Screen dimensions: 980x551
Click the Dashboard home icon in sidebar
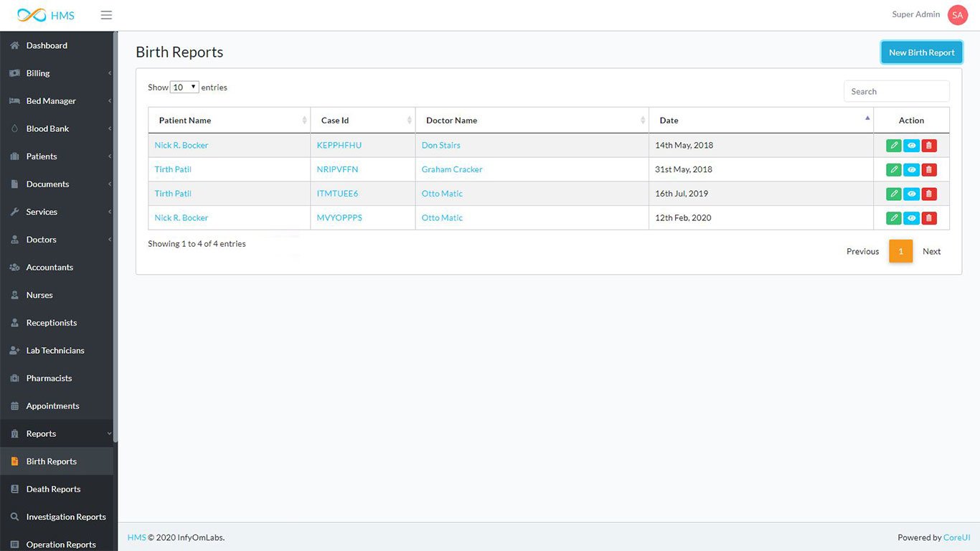point(14,45)
